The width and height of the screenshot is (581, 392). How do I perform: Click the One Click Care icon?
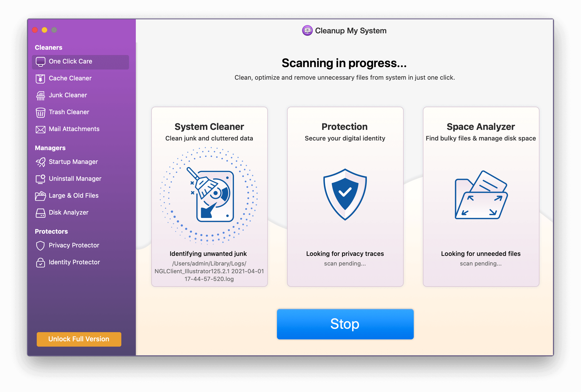coord(41,61)
